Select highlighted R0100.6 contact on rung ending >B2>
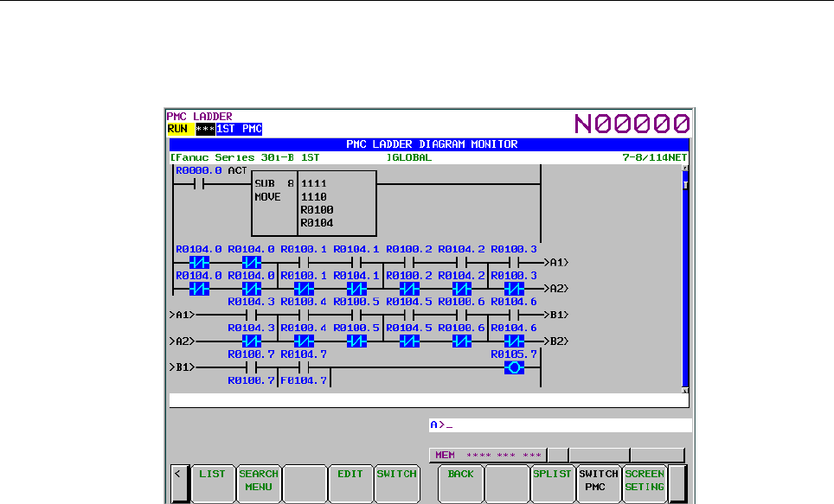 point(461,341)
